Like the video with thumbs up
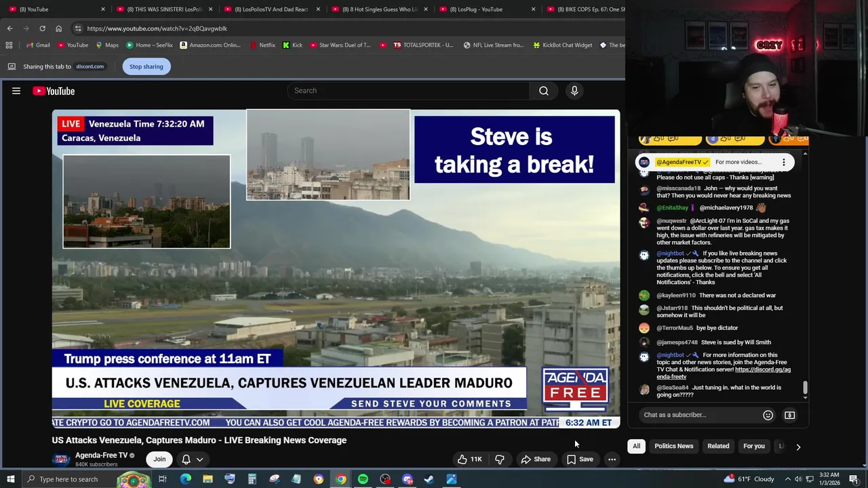The height and width of the screenshot is (488, 868). click(469, 459)
